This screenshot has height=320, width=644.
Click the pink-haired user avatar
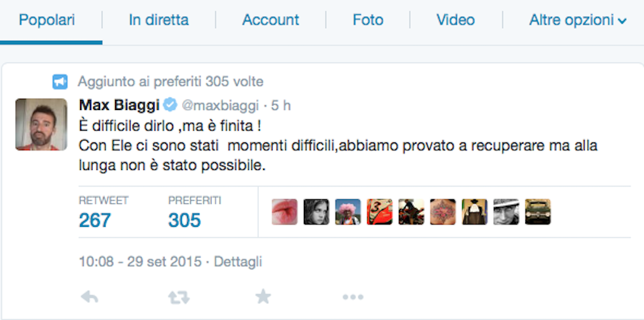(x=348, y=212)
